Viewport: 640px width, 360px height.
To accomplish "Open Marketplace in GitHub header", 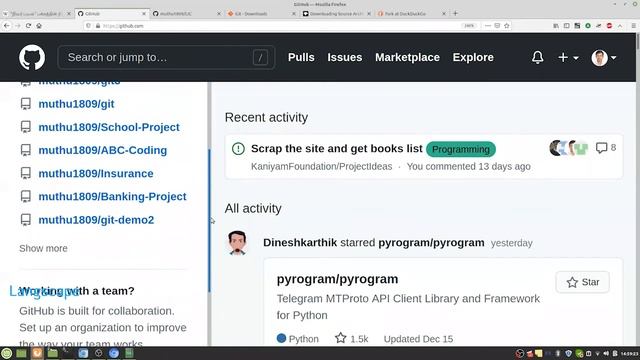I will [407, 58].
